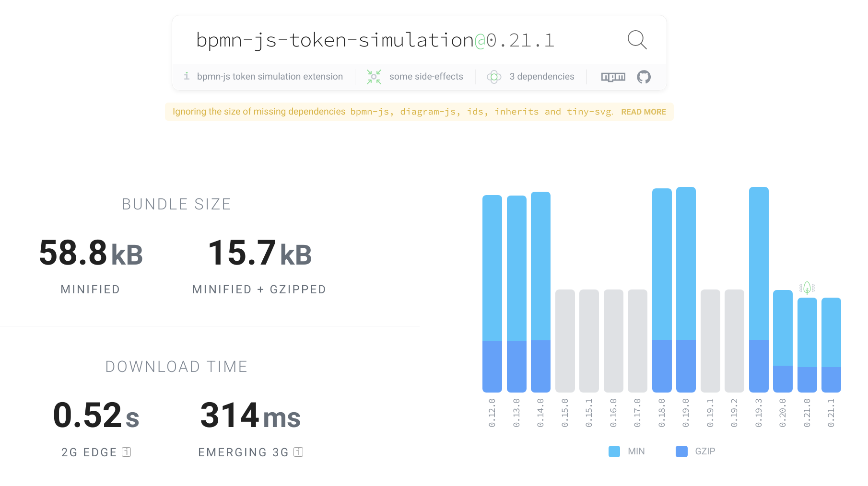This screenshot has width=868, height=486.
Task: Click the 'EMERGING 3G' label
Action: [x=244, y=452]
